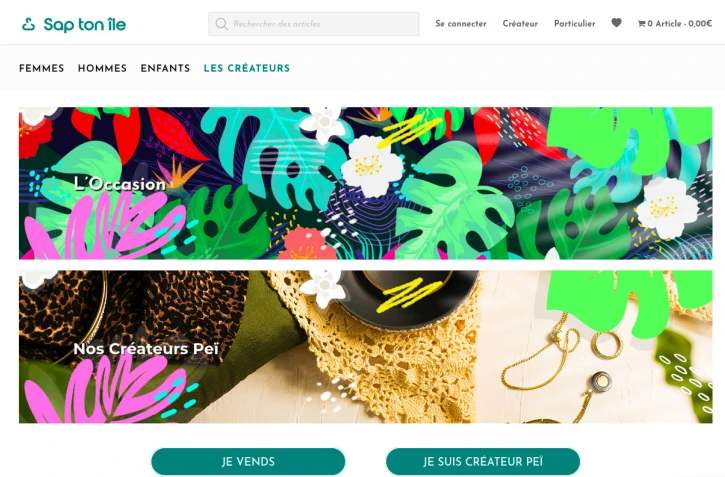Click the JE SUIS CRÉATEUR PEÏ button
This screenshot has height=477, width=725.
[483, 461]
